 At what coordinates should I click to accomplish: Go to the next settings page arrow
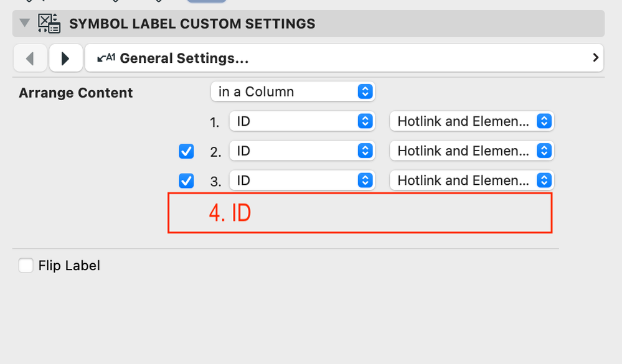65,58
